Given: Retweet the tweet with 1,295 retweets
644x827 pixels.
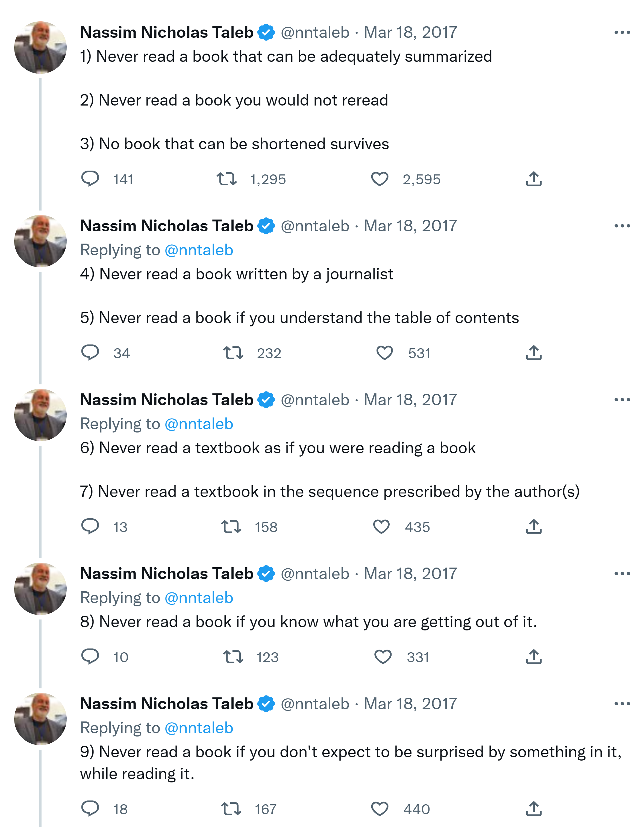Looking at the screenshot, I should (227, 179).
